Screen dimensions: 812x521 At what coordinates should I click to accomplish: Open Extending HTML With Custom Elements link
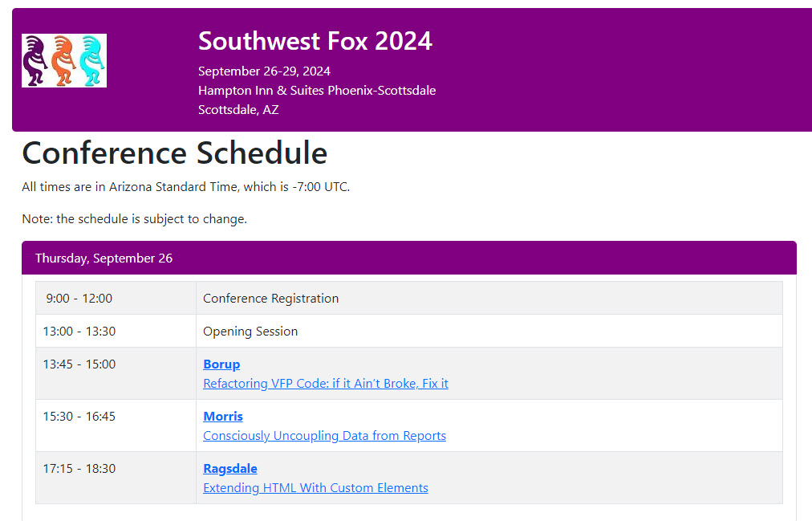tap(315, 488)
